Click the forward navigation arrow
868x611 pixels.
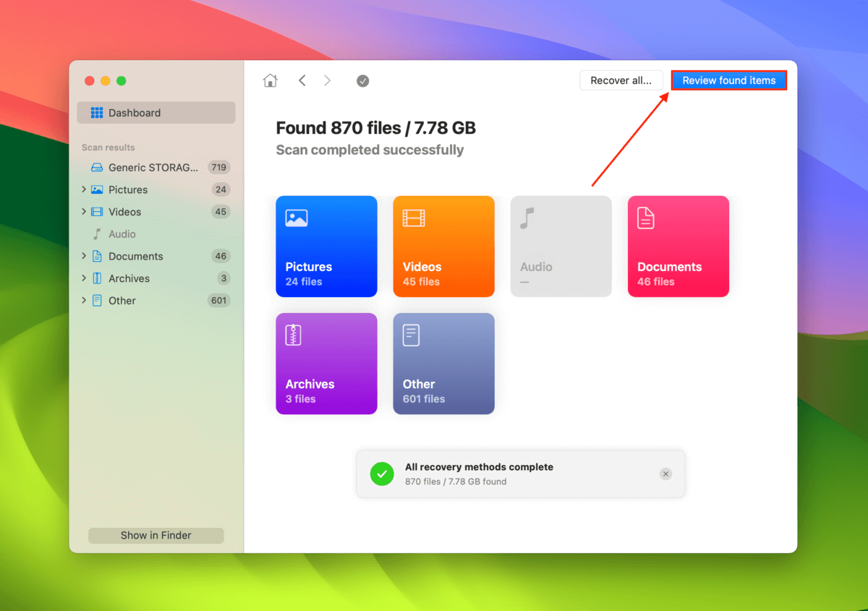[x=327, y=80]
